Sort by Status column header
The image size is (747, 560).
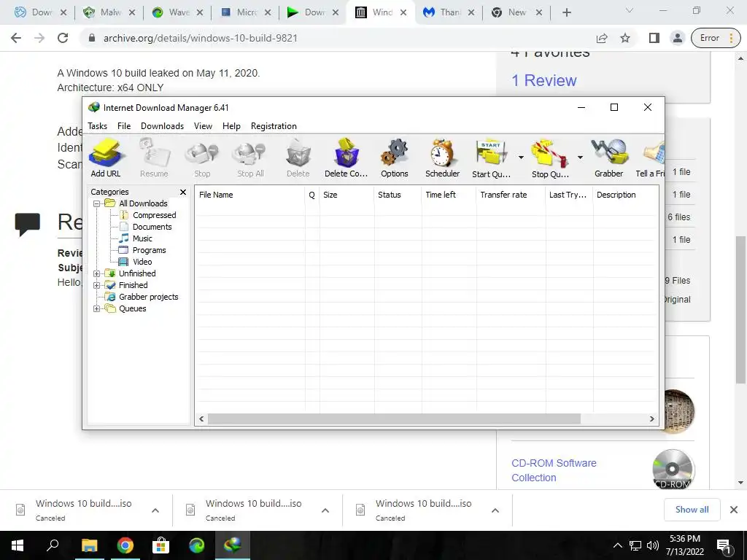398,195
